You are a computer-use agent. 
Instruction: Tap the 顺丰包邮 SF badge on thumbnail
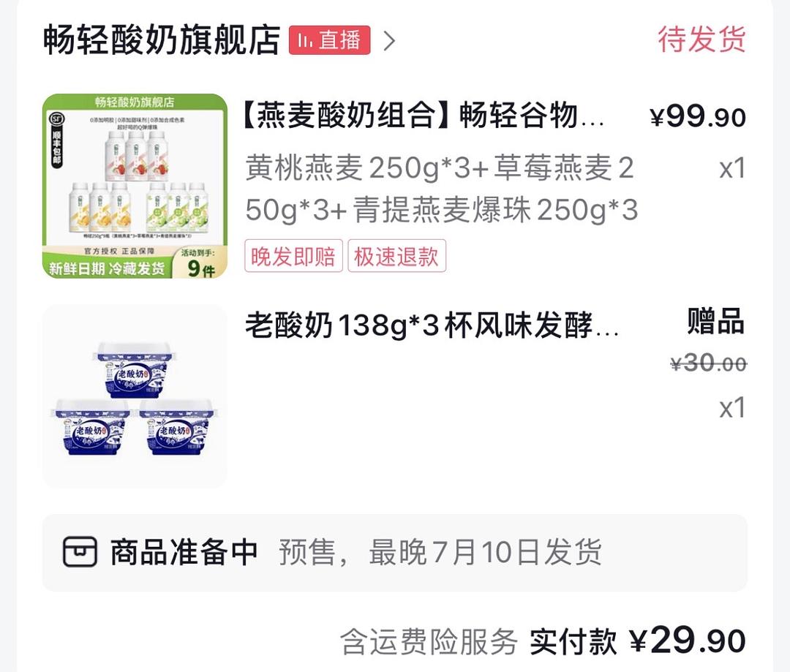[x=56, y=140]
